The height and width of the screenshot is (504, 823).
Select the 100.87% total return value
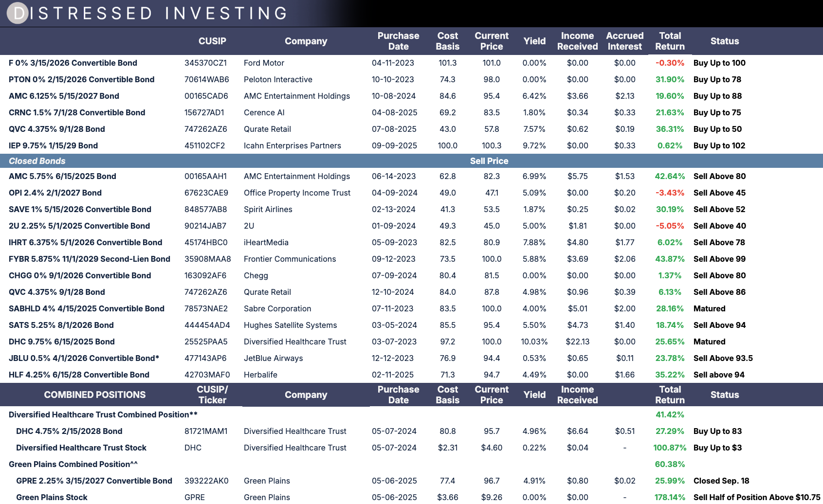tap(670, 448)
